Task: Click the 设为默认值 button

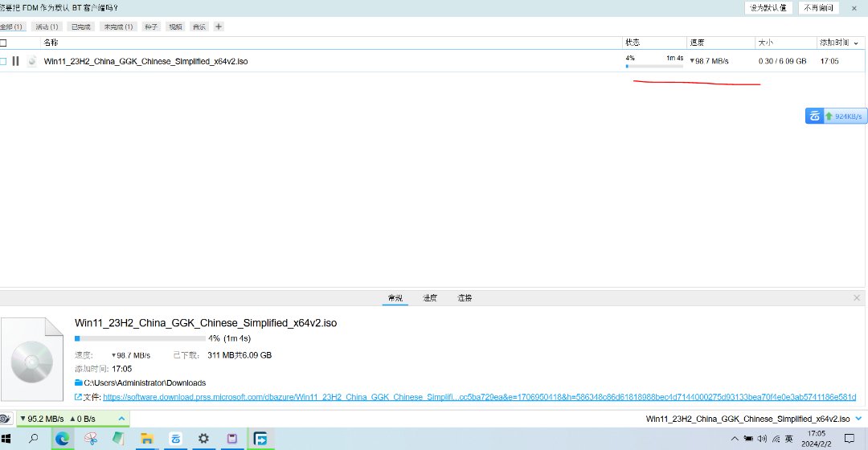Action: click(768, 7)
